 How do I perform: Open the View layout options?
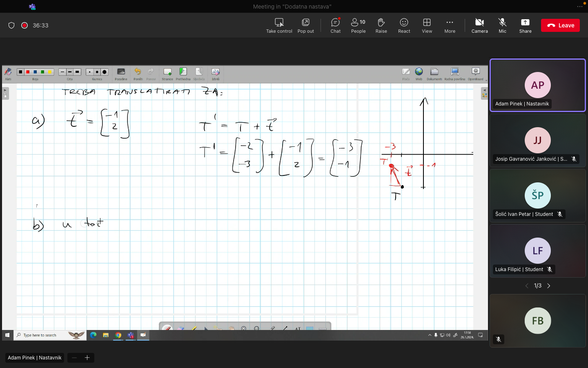pos(427,25)
